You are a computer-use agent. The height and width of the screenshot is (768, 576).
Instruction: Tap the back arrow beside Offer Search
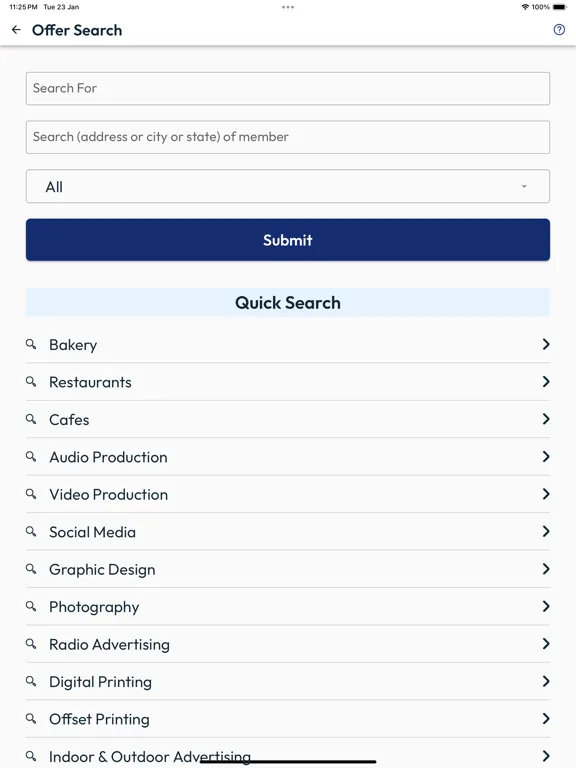click(16, 30)
